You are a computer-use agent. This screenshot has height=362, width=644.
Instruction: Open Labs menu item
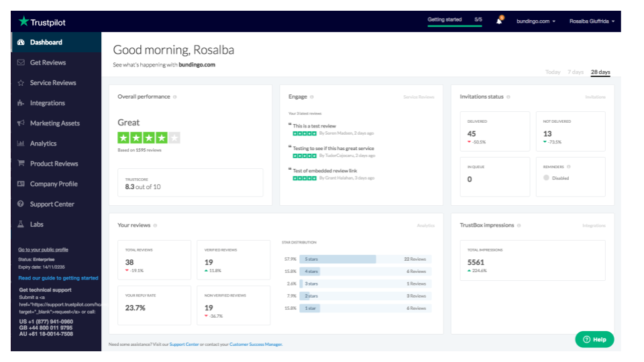(x=56, y=224)
